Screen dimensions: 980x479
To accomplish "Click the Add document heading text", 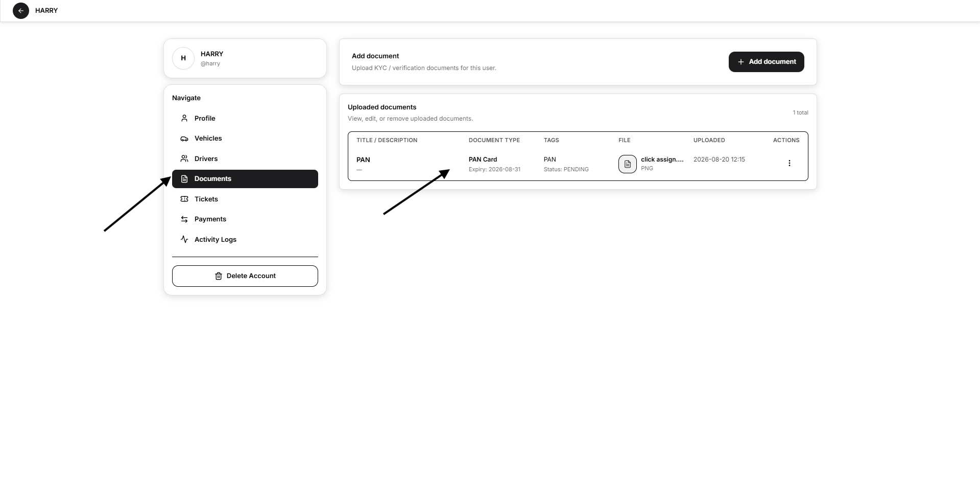I will [x=375, y=56].
